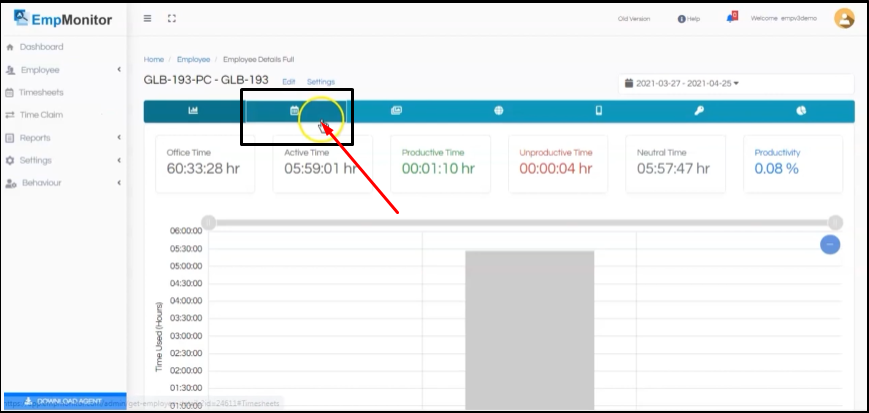Click the EmpMonitor logo

63,19
